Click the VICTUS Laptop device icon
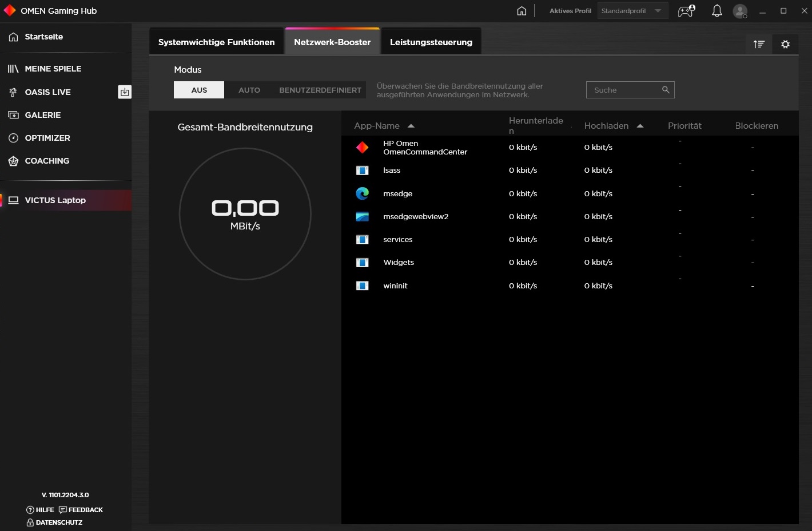This screenshot has height=531, width=812. tap(13, 200)
